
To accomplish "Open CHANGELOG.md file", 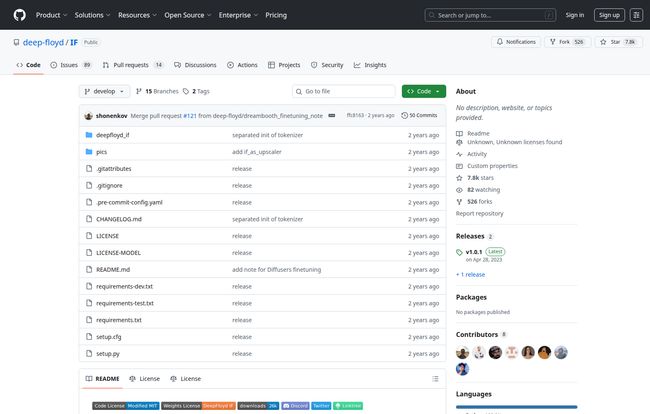I will click(x=119, y=219).
